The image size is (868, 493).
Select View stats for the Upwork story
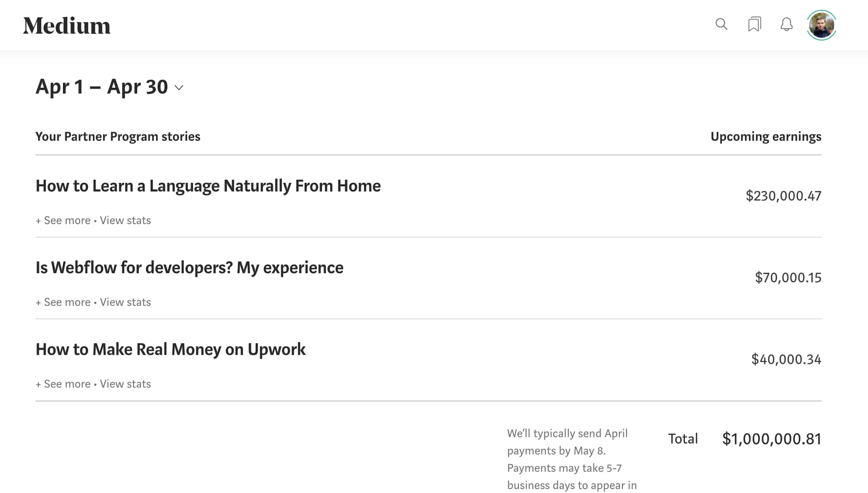point(125,384)
